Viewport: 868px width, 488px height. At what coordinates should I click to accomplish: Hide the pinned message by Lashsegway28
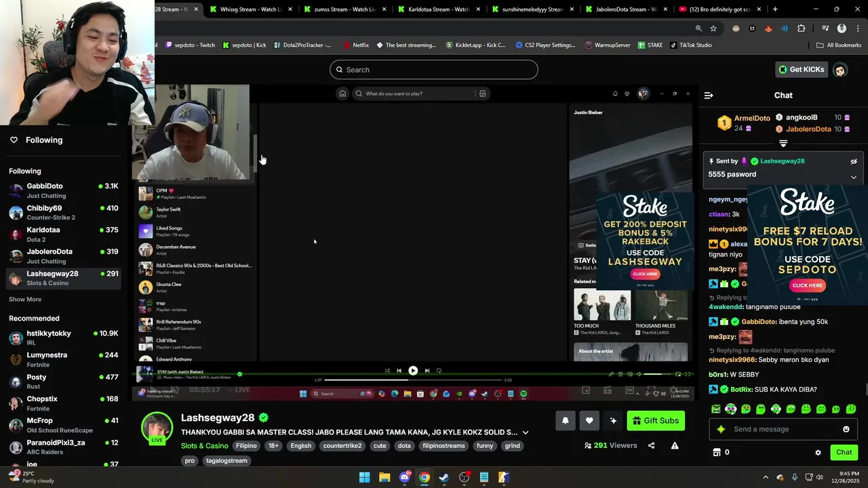(x=854, y=161)
